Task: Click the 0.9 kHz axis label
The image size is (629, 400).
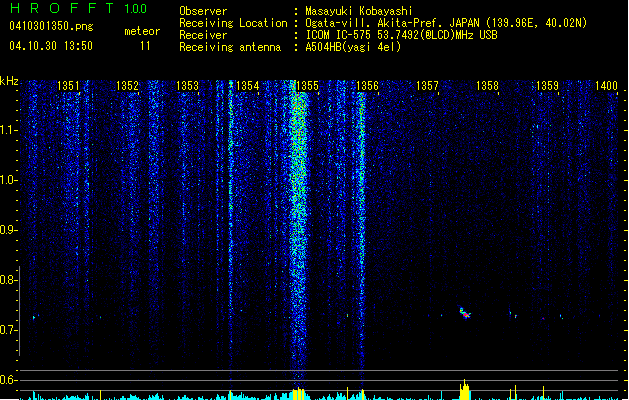Action: pyautogui.click(x=8, y=229)
